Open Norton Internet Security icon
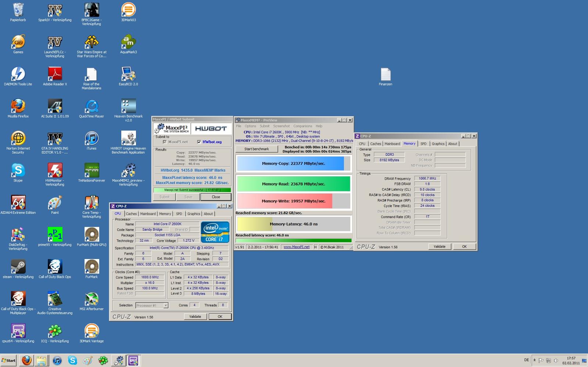The height and width of the screenshot is (367, 588). (18, 143)
